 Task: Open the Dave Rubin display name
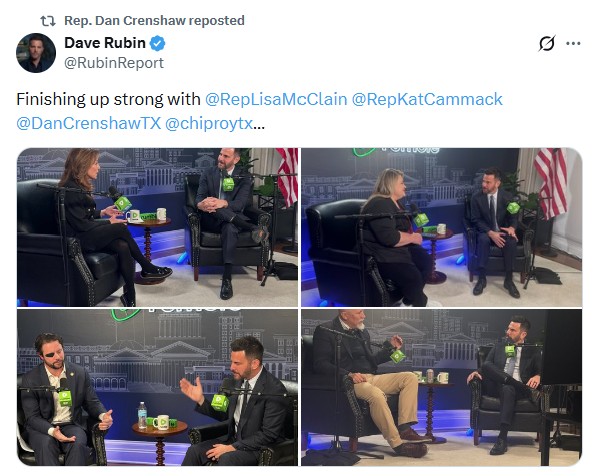(105, 43)
